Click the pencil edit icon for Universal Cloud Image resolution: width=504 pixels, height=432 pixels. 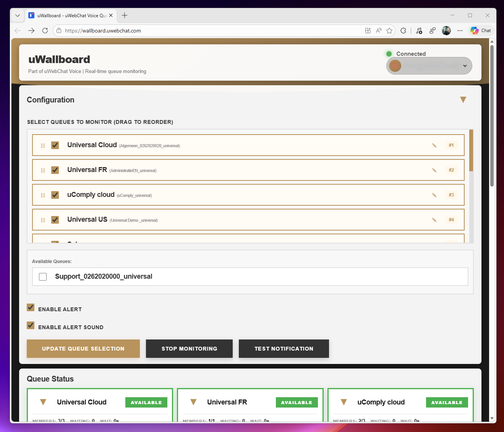pos(434,145)
